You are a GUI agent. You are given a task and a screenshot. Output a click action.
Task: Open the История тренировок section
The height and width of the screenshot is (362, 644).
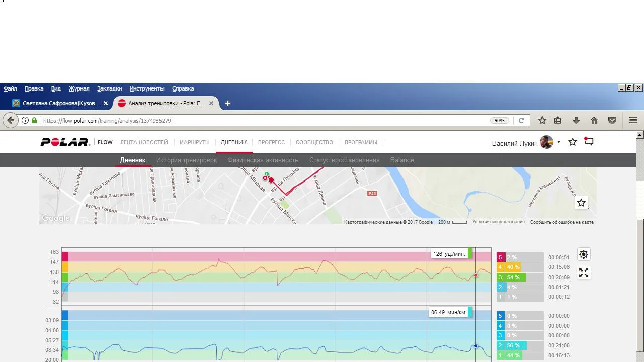tap(186, 160)
